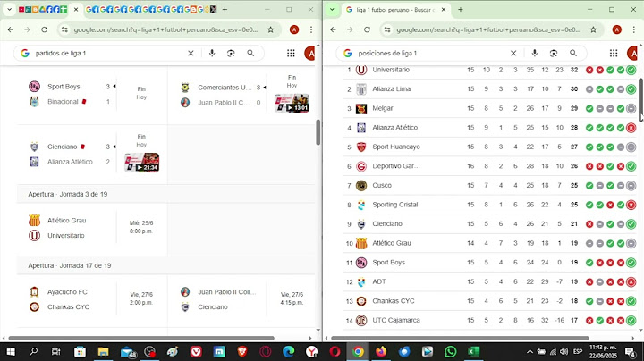Open WhatsApp from the taskbar
Screen dimensions: 644x361
coord(451,351)
